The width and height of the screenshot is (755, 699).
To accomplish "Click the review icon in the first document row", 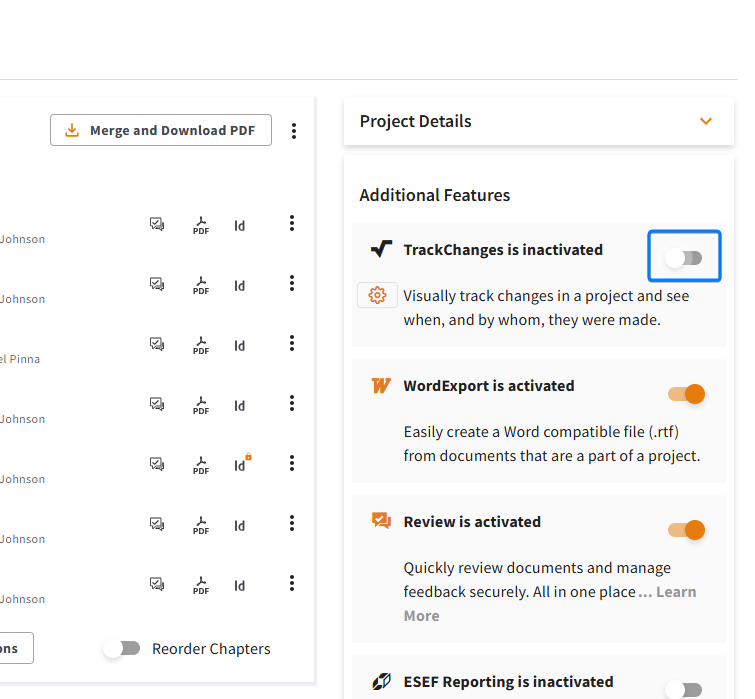I will pyautogui.click(x=157, y=224).
